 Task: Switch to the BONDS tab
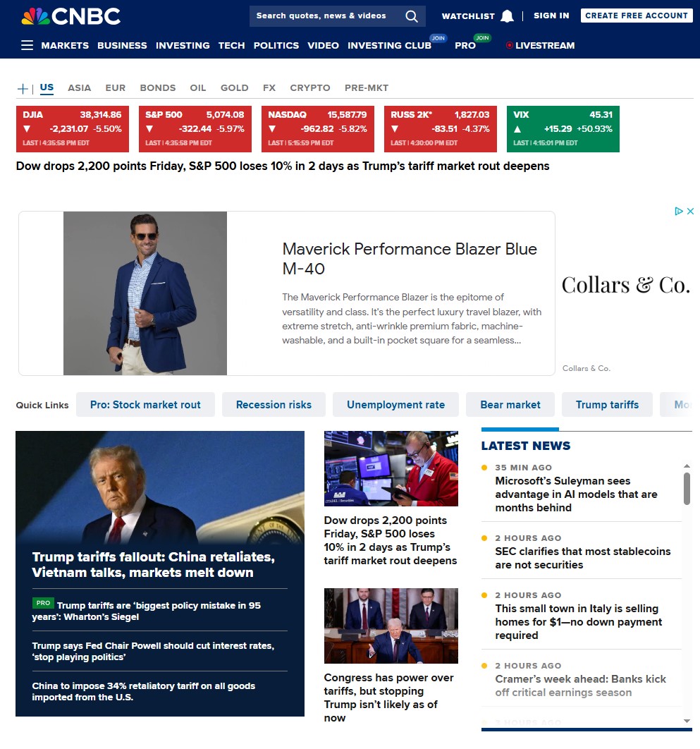pos(158,88)
